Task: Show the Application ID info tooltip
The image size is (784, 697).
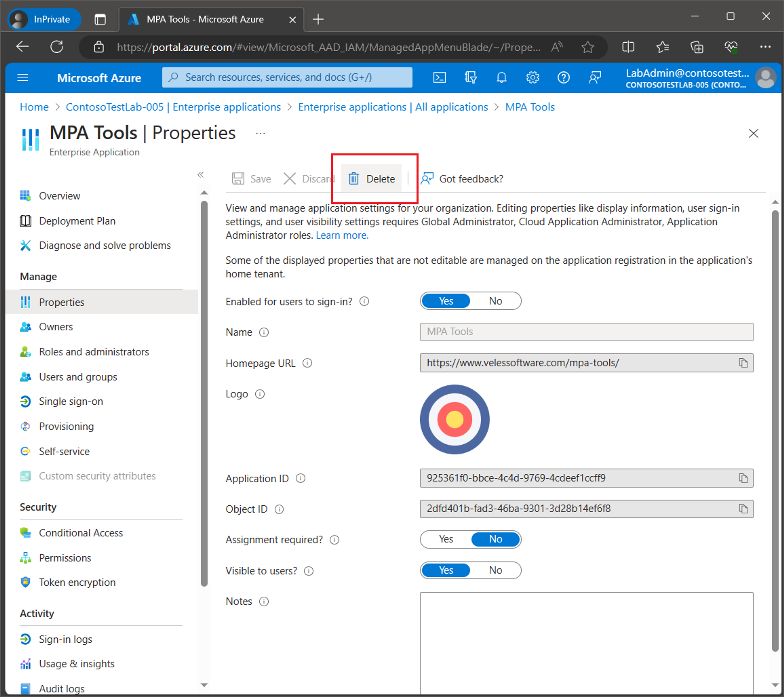Action: click(301, 478)
